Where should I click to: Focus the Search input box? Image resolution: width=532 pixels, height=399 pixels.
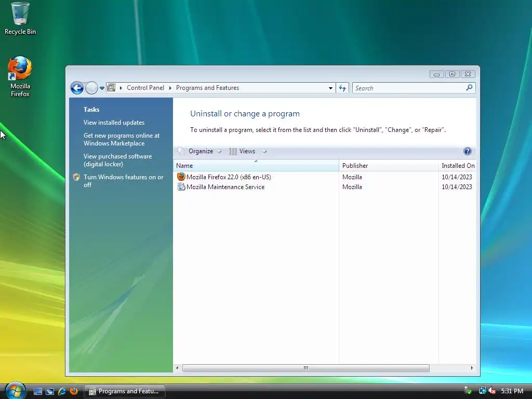[x=409, y=88]
